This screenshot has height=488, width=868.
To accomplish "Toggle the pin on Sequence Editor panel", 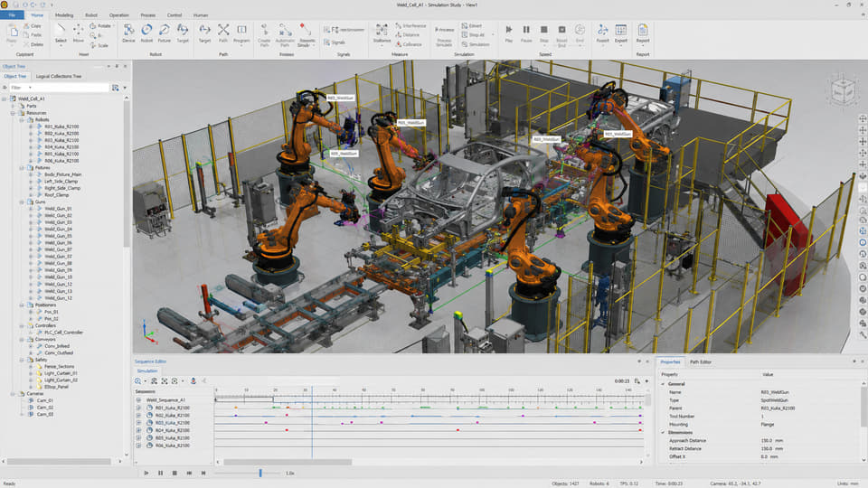I will (639, 361).
